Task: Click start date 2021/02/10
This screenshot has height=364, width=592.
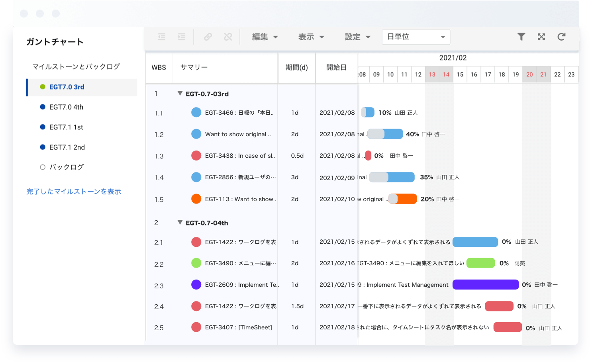Action: point(337,199)
